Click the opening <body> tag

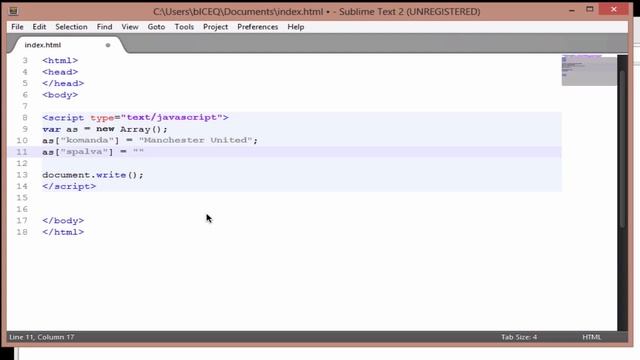tap(60, 95)
